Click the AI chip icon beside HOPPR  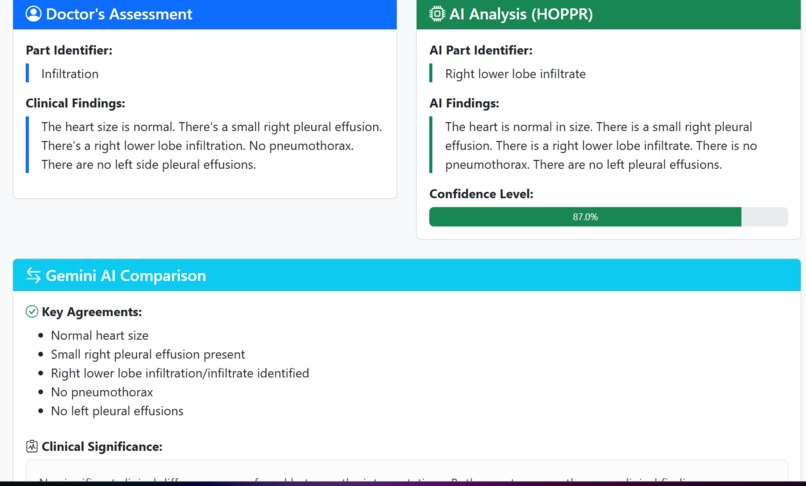pyautogui.click(x=437, y=13)
